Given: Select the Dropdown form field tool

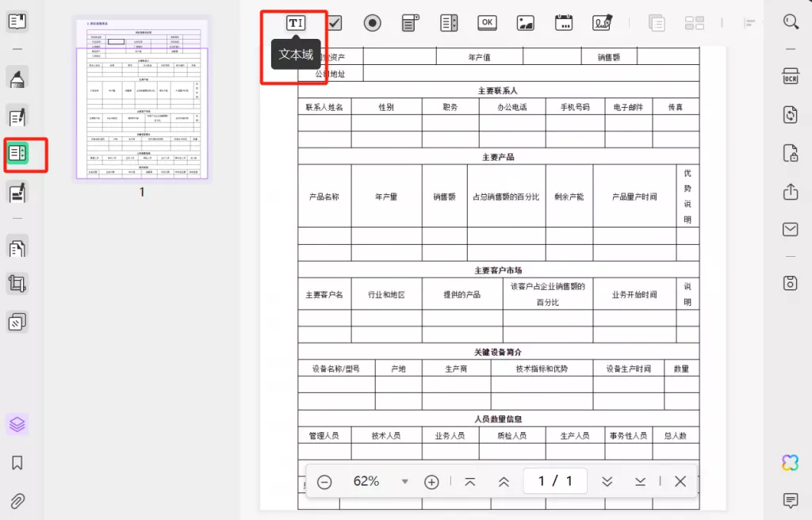Looking at the screenshot, I should pos(410,23).
